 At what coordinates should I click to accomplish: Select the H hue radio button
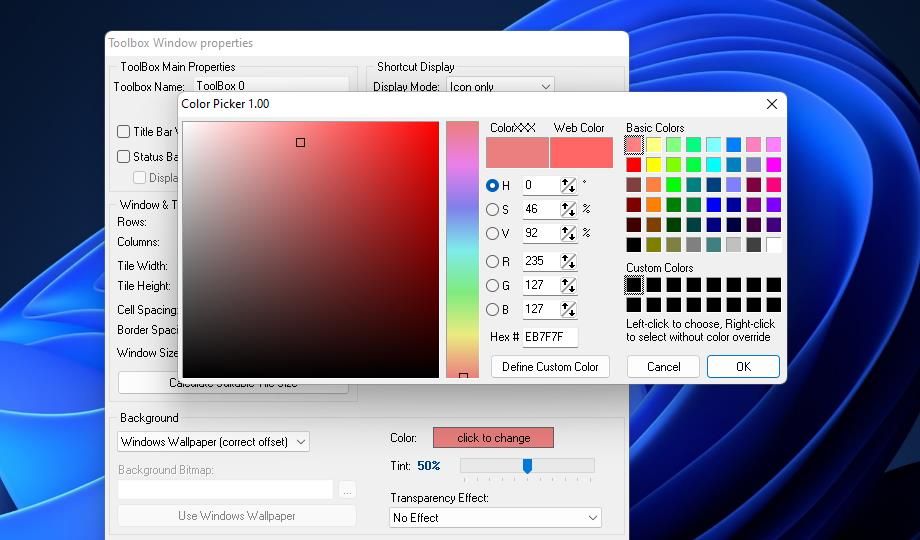click(x=492, y=185)
